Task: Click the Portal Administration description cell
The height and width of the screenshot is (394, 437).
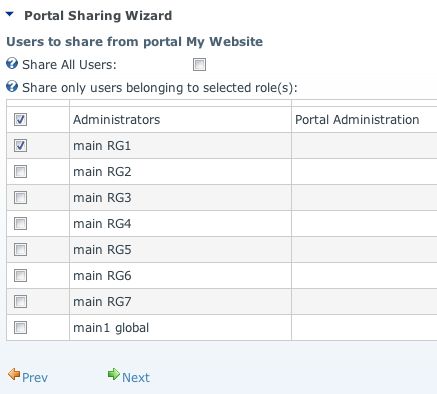Action: (x=364, y=120)
